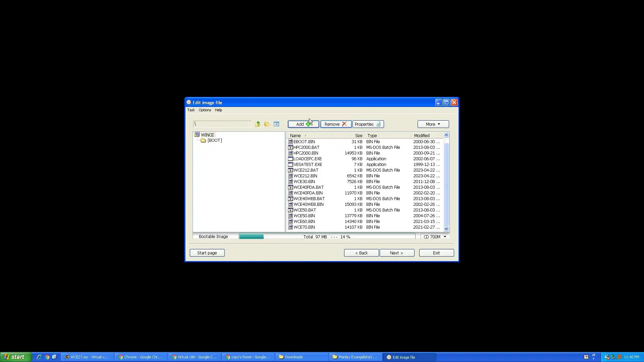Screen dimensions: 644x362
Task: Click the WINCE ISO root icon
Action: tap(197, 134)
